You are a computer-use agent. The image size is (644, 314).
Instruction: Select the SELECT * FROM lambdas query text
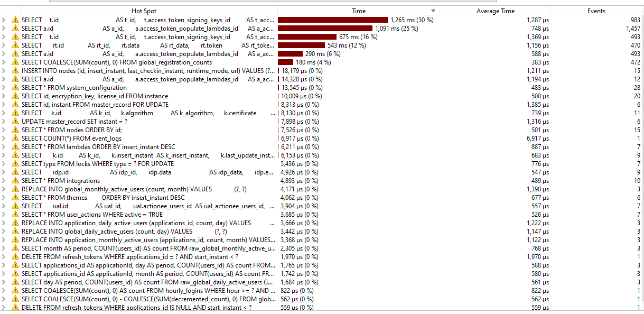point(98,147)
